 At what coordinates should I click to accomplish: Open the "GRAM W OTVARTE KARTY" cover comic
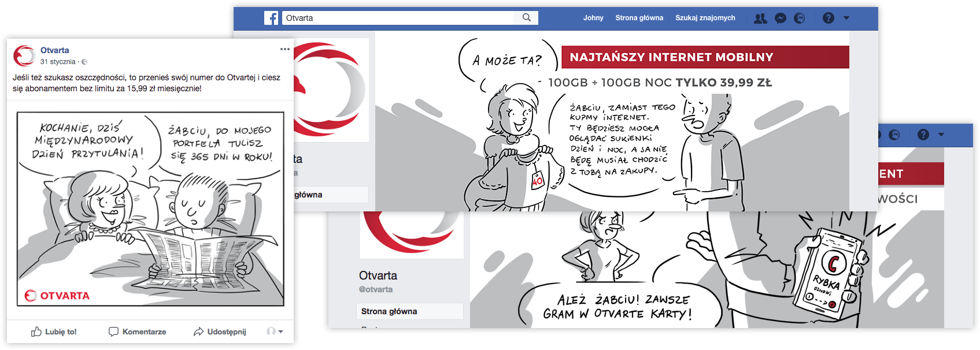(x=707, y=269)
